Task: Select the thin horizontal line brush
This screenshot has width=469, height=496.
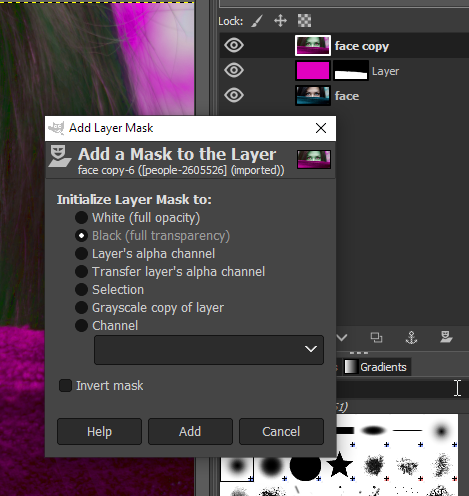Action: (x=407, y=430)
